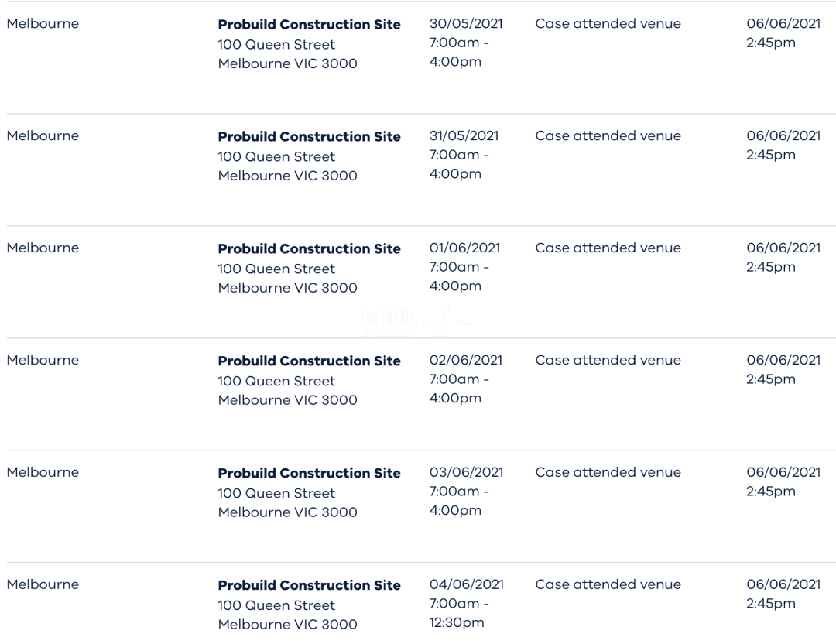
Task: Click Case attended venue in first row
Action: point(608,24)
